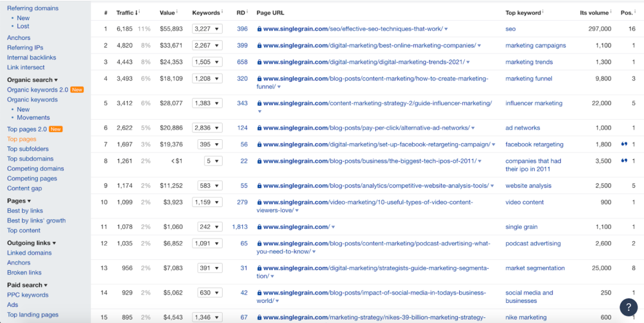Click the info icon beside Top keyword header
This screenshot has width=644, height=323.
point(542,12)
